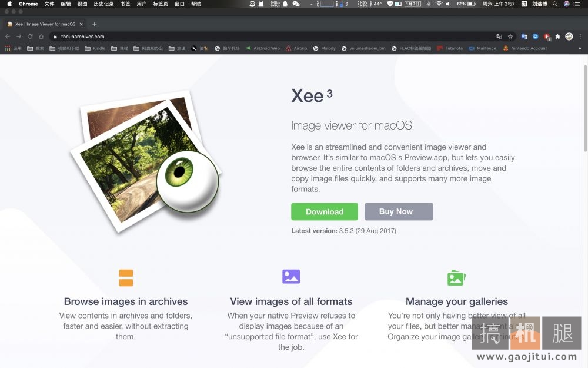Open the Malody bookmark
Image resolution: width=588 pixels, height=368 pixels.
(325, 48)
